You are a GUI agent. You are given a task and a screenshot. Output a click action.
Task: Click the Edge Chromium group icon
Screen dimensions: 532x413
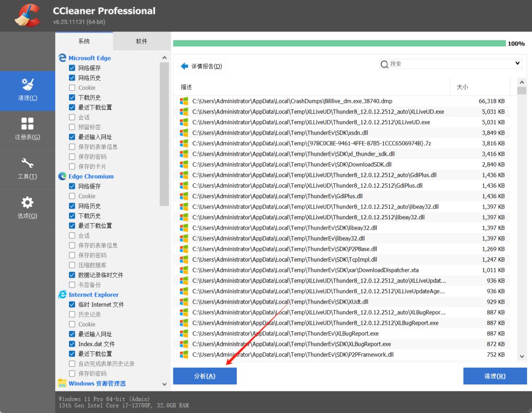click(63, 176)
